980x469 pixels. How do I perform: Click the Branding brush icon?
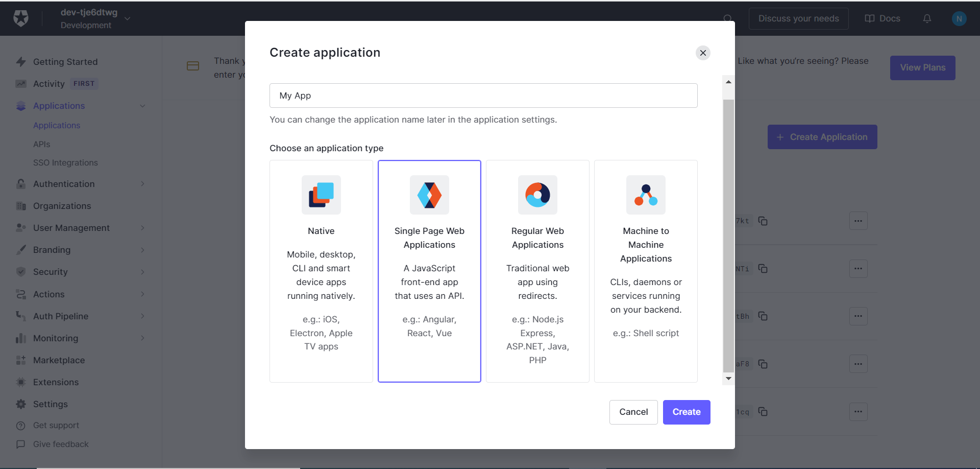tap(21, 250)
